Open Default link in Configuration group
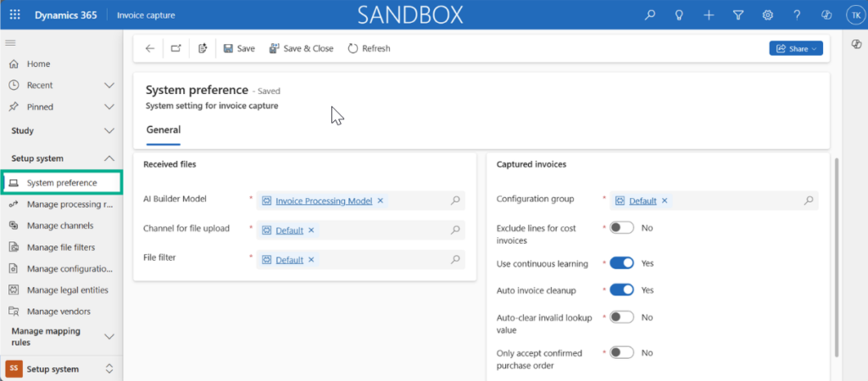Image resolution: width=868 pixels, height=381 pixels. tap(643, 201)
